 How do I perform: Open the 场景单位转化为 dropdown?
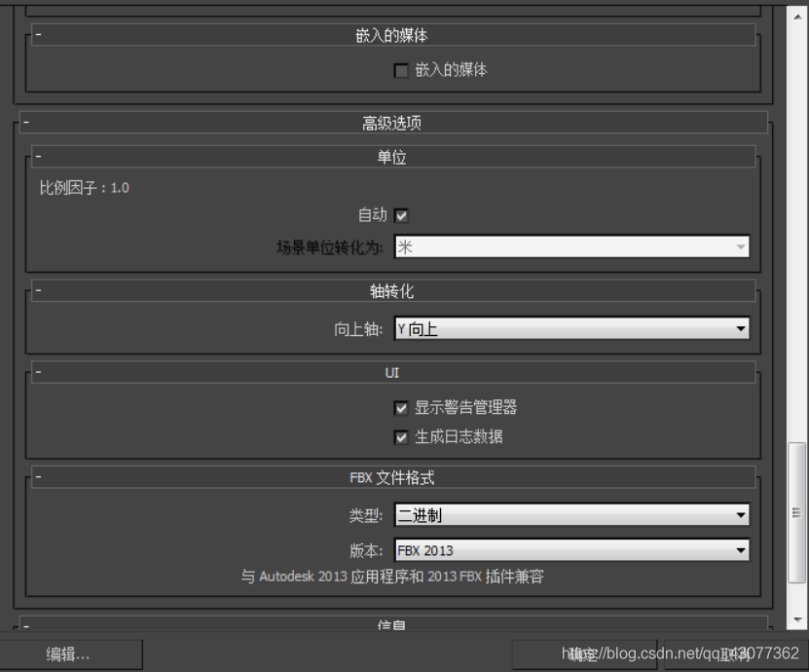571,247
